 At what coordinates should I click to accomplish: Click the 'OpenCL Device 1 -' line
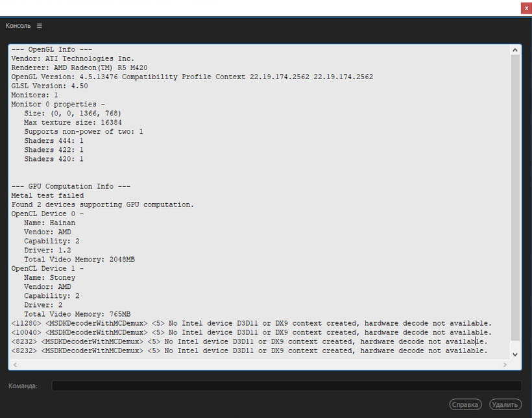[x=47, y=269]
